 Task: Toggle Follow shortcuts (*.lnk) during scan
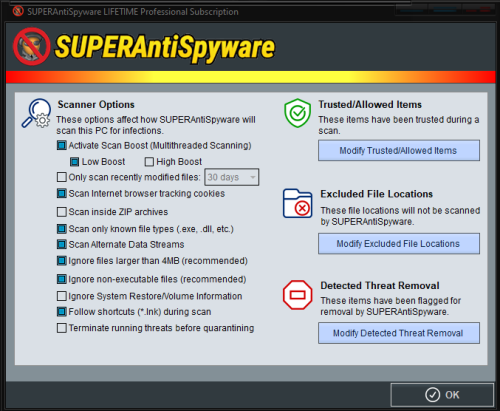(62, 312)
